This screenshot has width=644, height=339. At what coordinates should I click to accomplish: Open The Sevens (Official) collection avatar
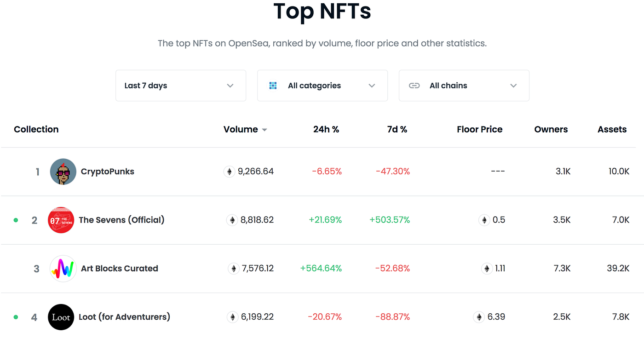click(x=61, y=220)
